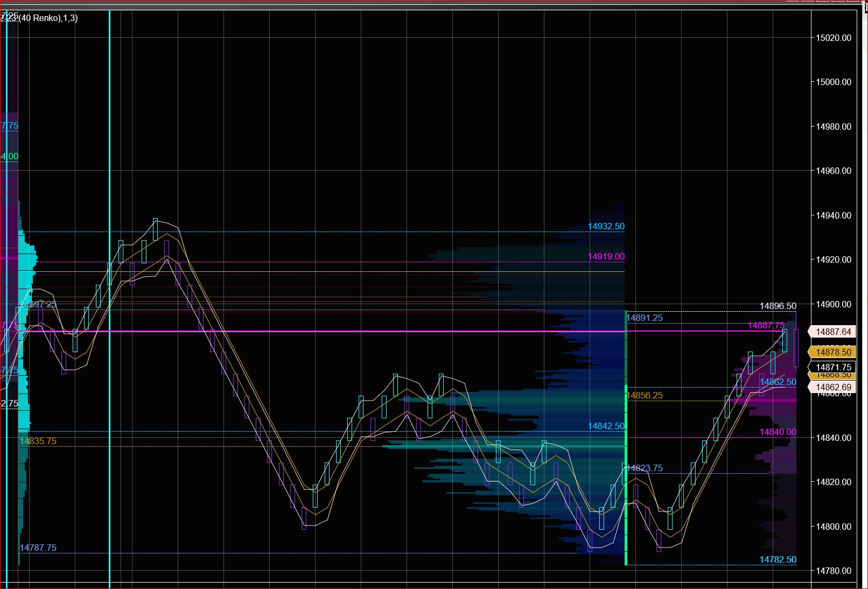Click the 14891.25 level label
The width and height of the screenshot is (868, 589).
pos(645,318)
